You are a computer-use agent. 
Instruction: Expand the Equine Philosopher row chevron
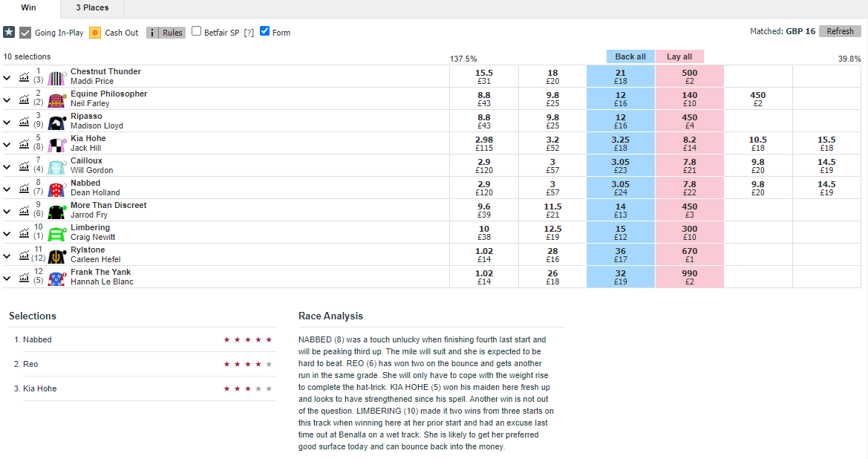tap(7, 100)
